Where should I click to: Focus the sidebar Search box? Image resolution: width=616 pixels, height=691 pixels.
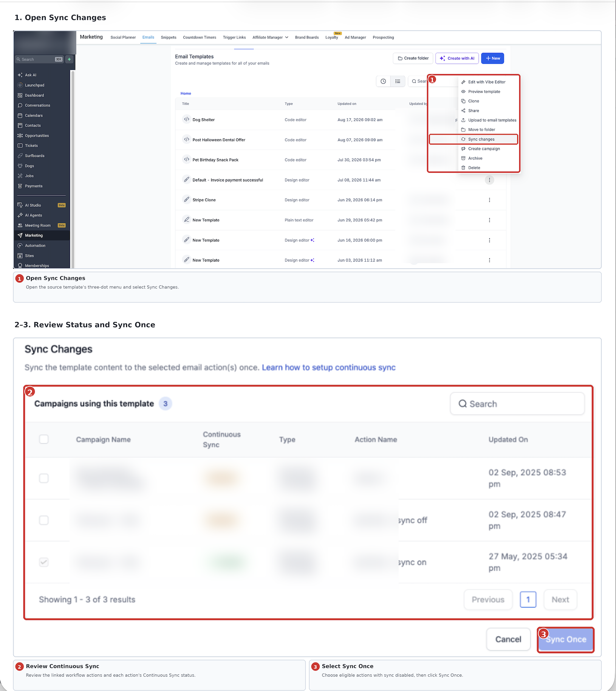click(x=39, y=59)
